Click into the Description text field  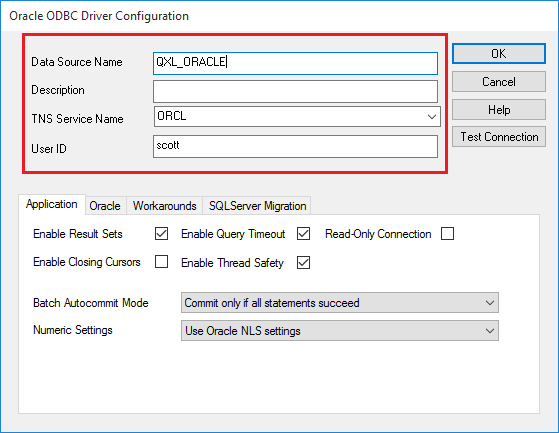295,91
